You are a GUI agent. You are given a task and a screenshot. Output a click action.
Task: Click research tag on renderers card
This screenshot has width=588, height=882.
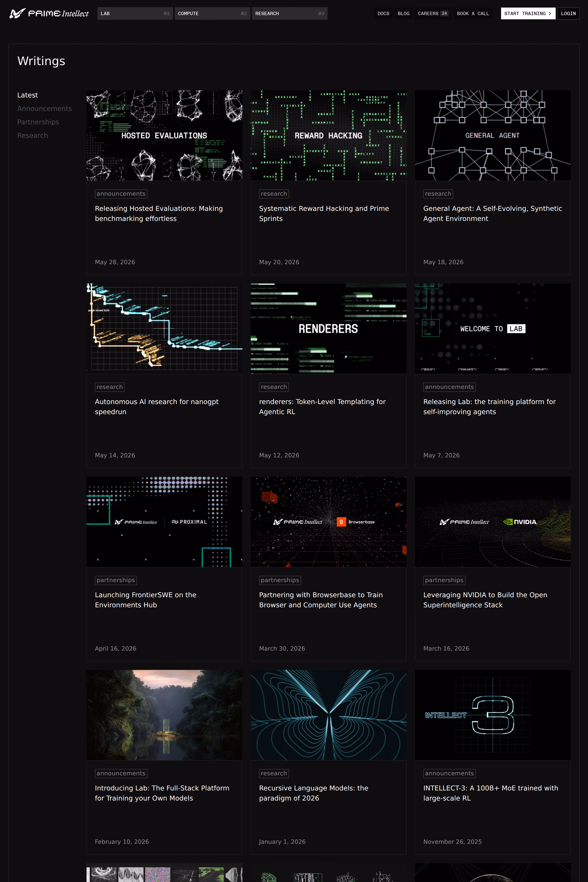pos(274,387)
